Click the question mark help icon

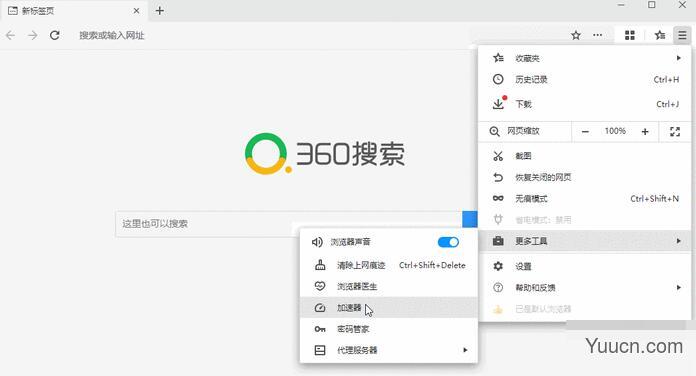click(x=498, y=288)
